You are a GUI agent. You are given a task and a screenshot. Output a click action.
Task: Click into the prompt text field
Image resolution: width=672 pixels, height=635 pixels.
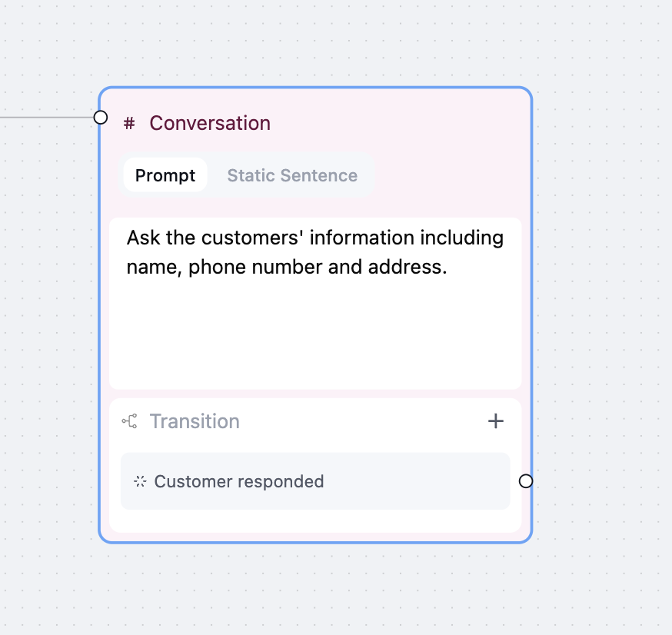[315, 304]
